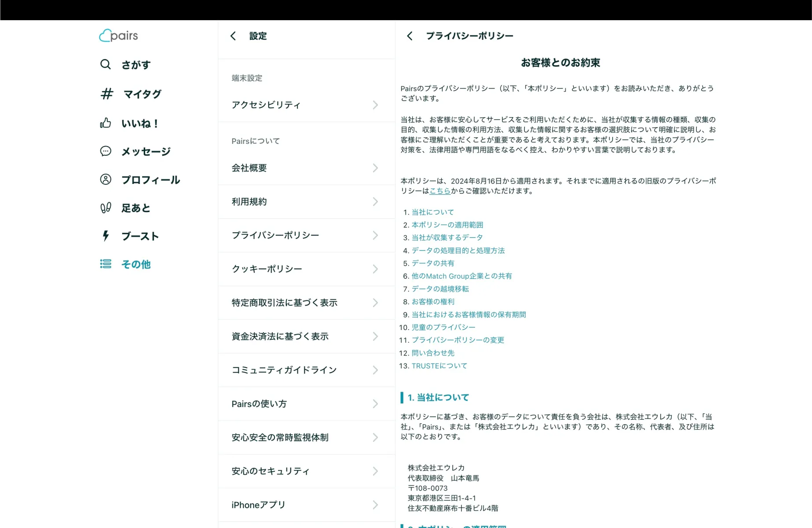The image size is (812, 528).
Task: Open 利用規約 page
Action: 307,202
